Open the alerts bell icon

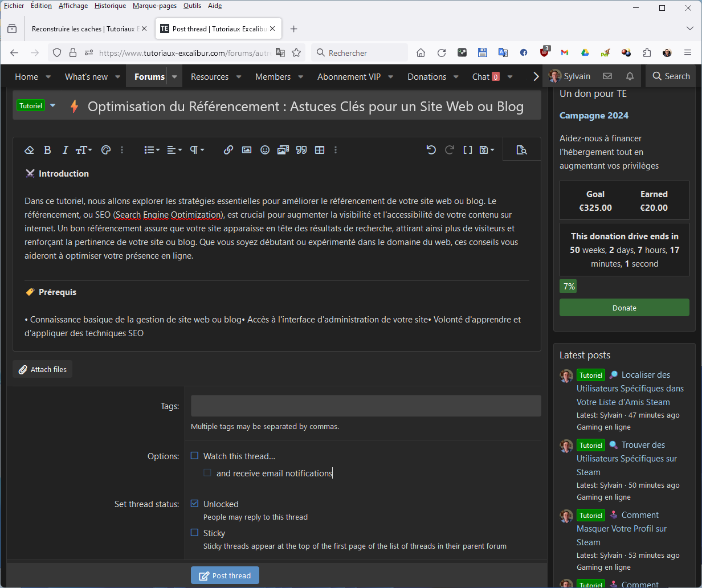pyautogui.click(x=630, y=76)
